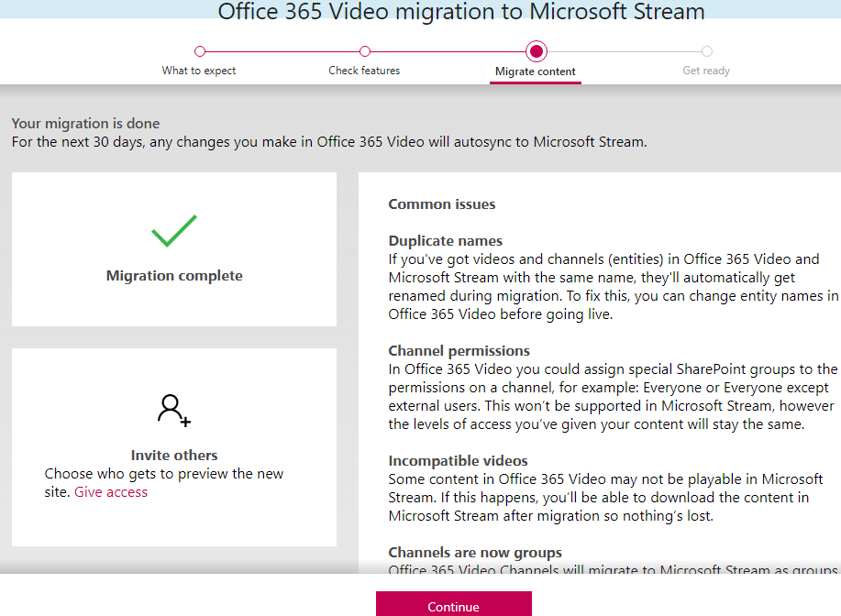This screenshot has height=616, width=841.
Task: Select the Duplicate names heading
Action: 446,241
